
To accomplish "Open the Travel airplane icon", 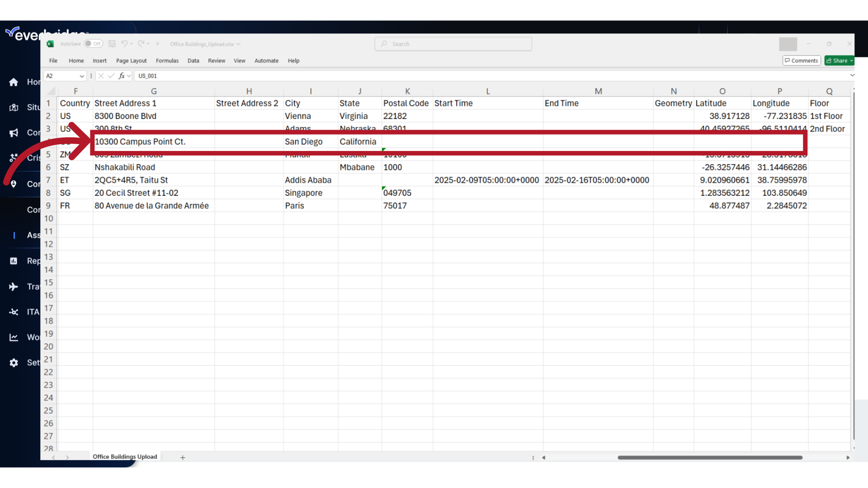I will pos(13,286).
